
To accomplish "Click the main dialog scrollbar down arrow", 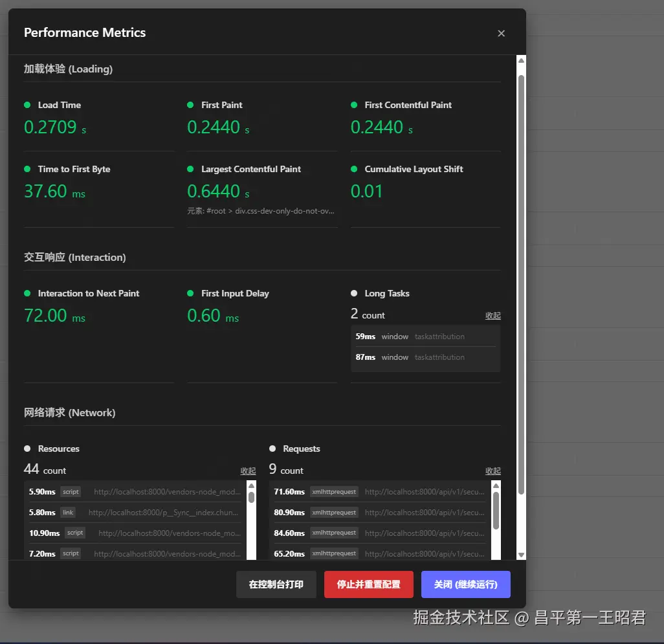I will (x=521, y=555).
